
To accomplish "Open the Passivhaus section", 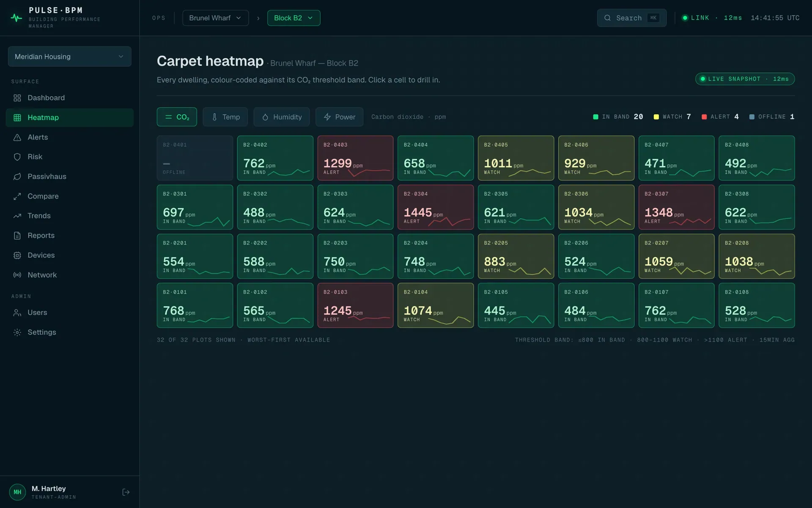I will 69,177.
